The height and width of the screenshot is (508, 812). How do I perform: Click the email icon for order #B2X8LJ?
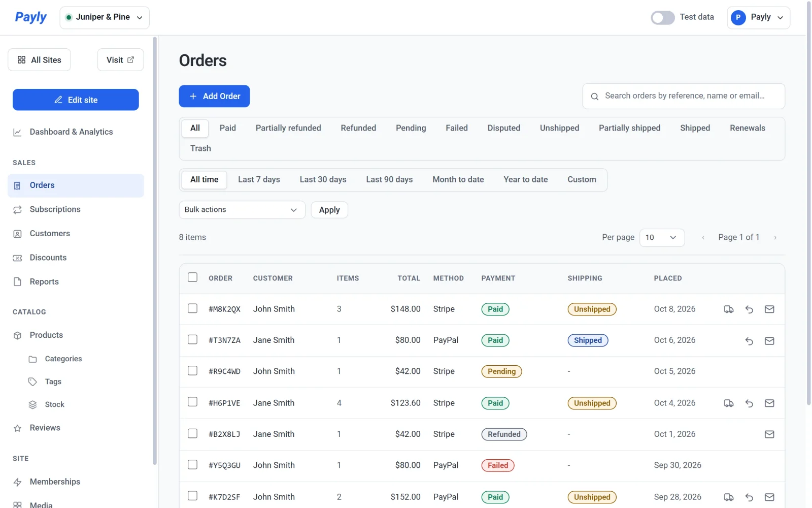(x=769, y=434)
